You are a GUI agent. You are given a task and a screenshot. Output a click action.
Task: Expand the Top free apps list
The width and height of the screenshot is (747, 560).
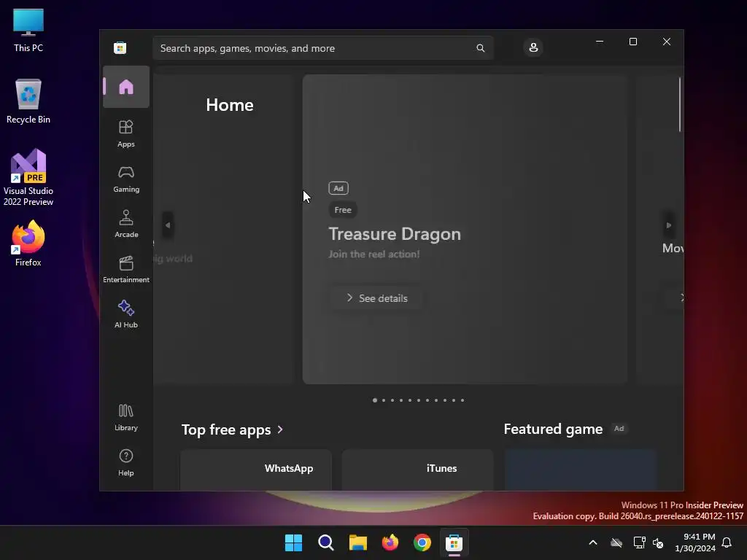tap(233, 429)
